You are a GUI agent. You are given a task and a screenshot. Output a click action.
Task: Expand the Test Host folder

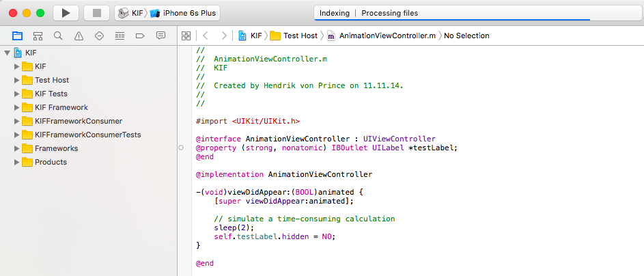pos(16,80)
